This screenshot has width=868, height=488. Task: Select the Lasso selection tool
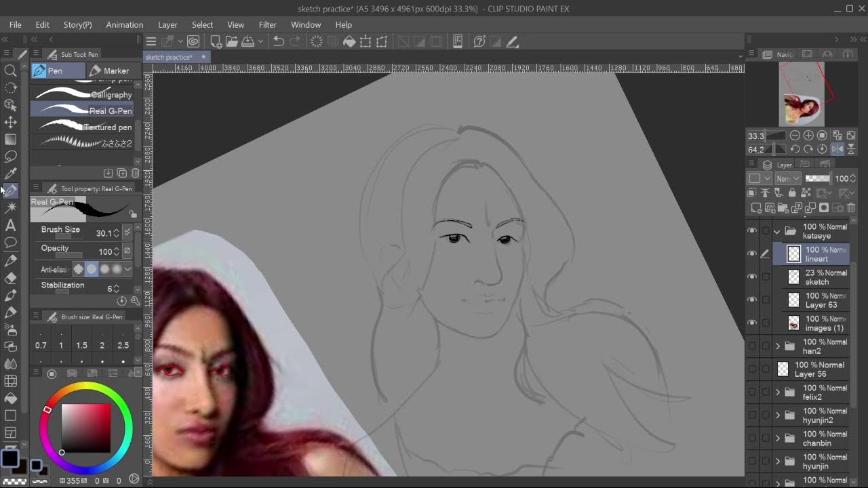[11, 157]
